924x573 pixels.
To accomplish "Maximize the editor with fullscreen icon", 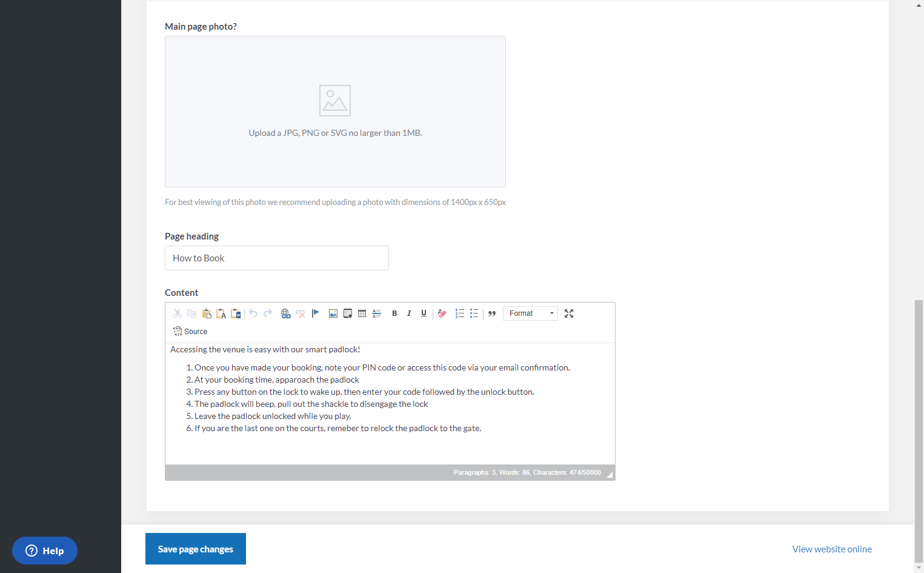I will [x=569, y=313].
